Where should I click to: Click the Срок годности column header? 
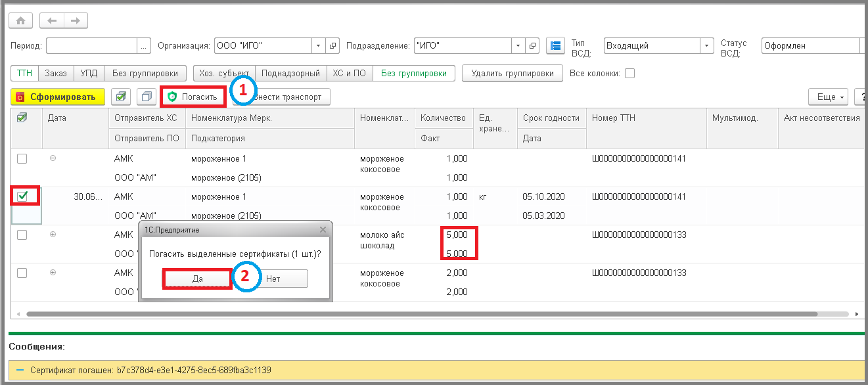[x=551, y=118]
